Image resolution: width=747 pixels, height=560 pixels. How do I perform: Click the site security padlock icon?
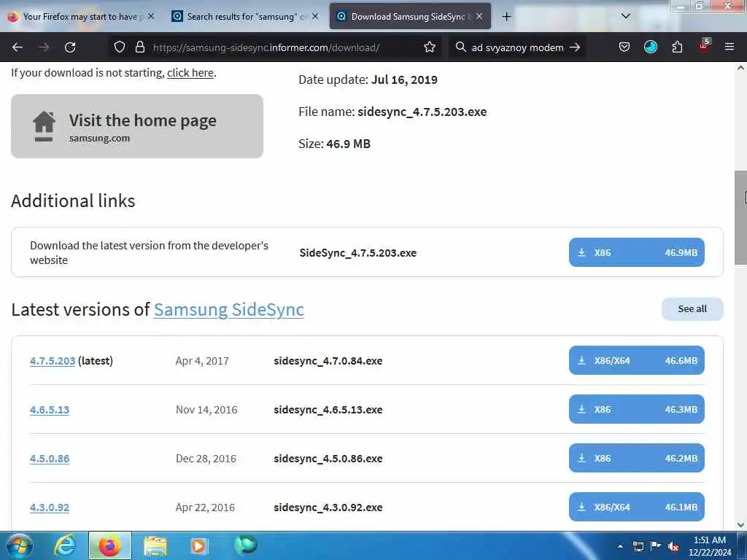pyautogui.click(x=139, y=47)
